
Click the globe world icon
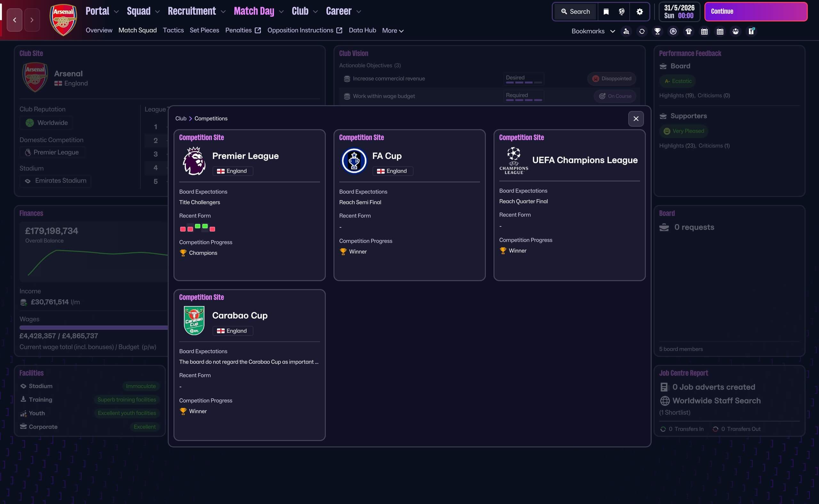click(x=622, y=12)
